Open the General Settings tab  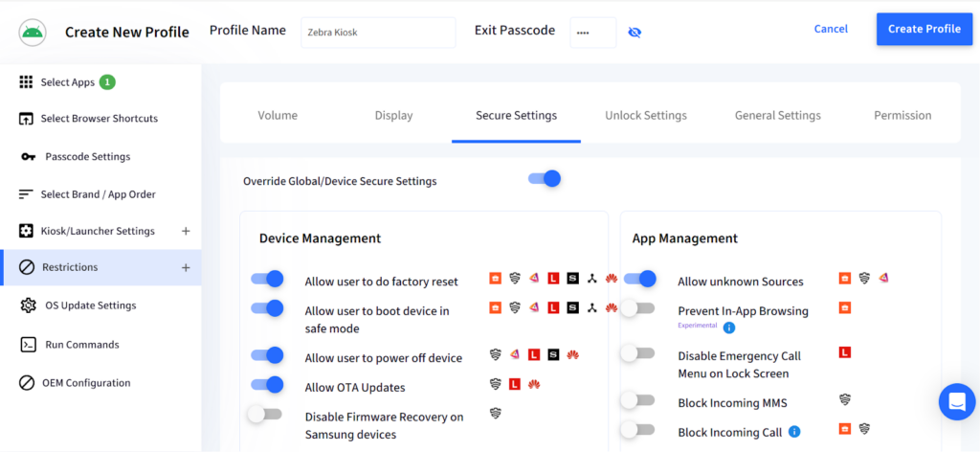(777, 116)
